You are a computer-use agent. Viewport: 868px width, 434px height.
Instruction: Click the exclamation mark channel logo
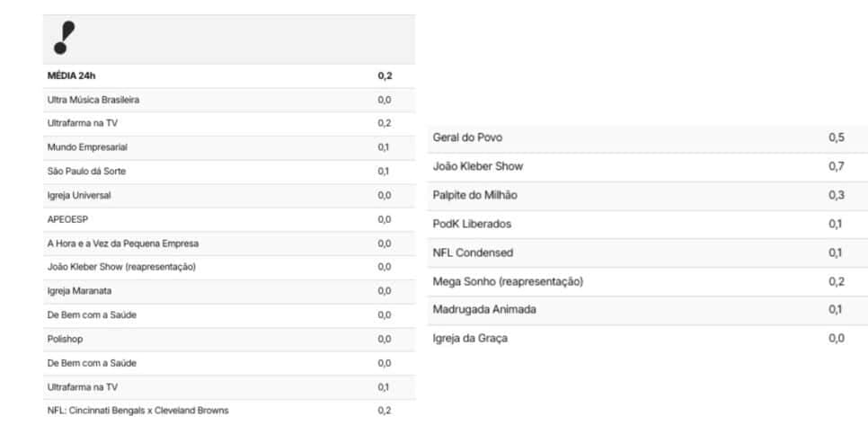[x=64, y=38]
